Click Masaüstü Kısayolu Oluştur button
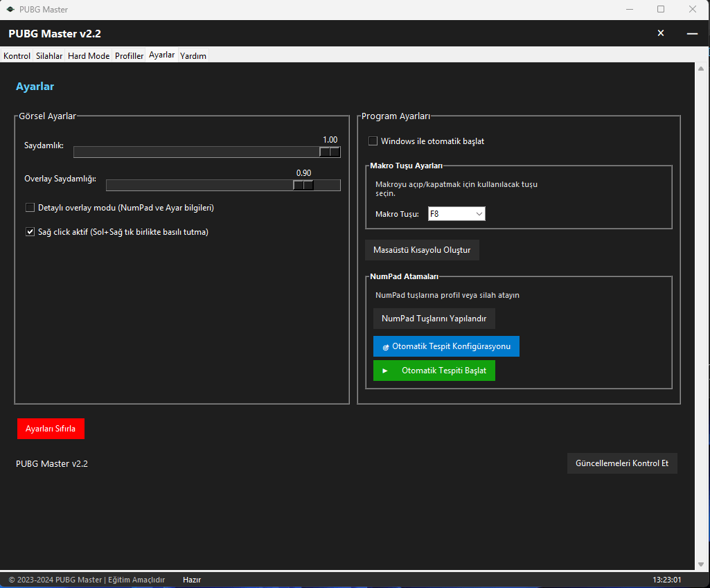This screenshot has width=710, height=588. pos(422,250)
